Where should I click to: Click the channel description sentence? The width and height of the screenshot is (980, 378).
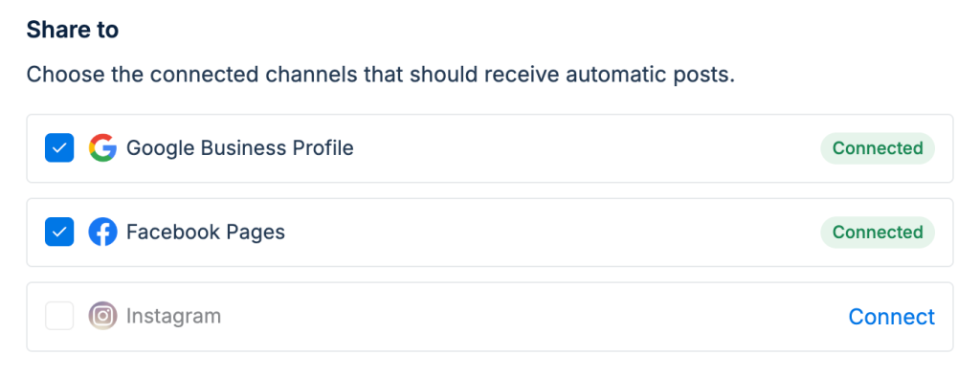[x=381, y=75]
